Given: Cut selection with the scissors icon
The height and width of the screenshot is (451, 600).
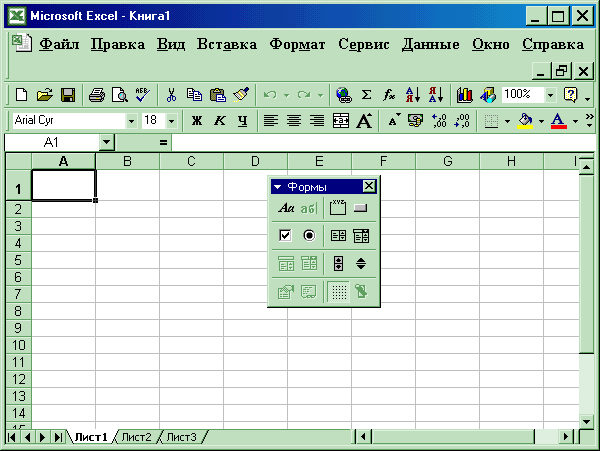Looking at the screenshot, I should coord(171,94).
